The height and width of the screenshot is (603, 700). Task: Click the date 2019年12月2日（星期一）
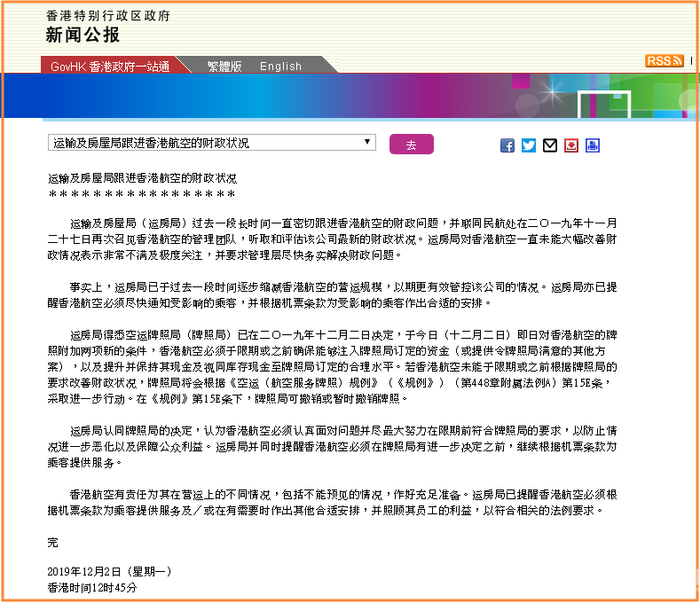pos(110,572)
